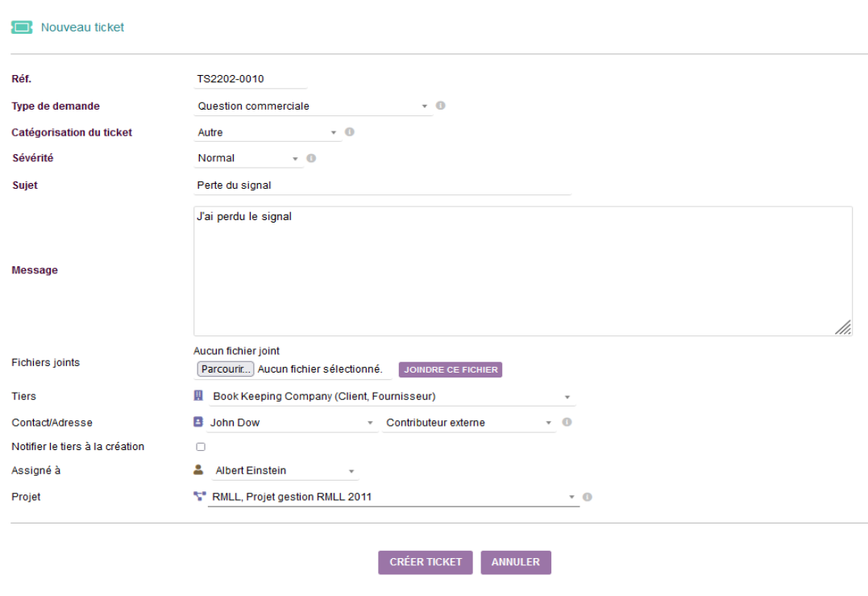Click the project tree icon beside RMLL
868x596 pixels.
pyautogui.click(x=199, y=496)
